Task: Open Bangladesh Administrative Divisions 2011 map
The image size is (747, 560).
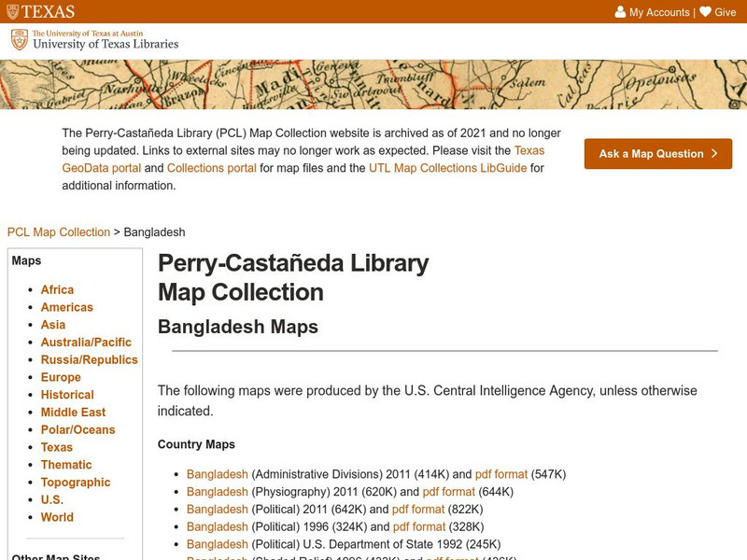Action: 217,474
